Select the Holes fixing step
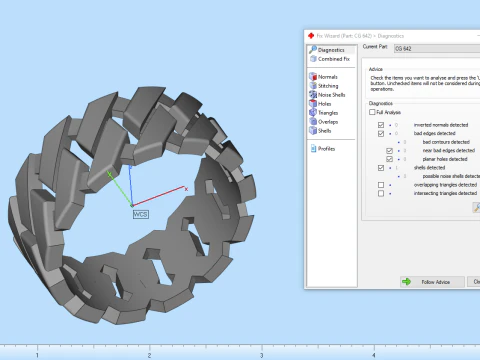This screenshot has width=480, height=360. tap(320, 104)
